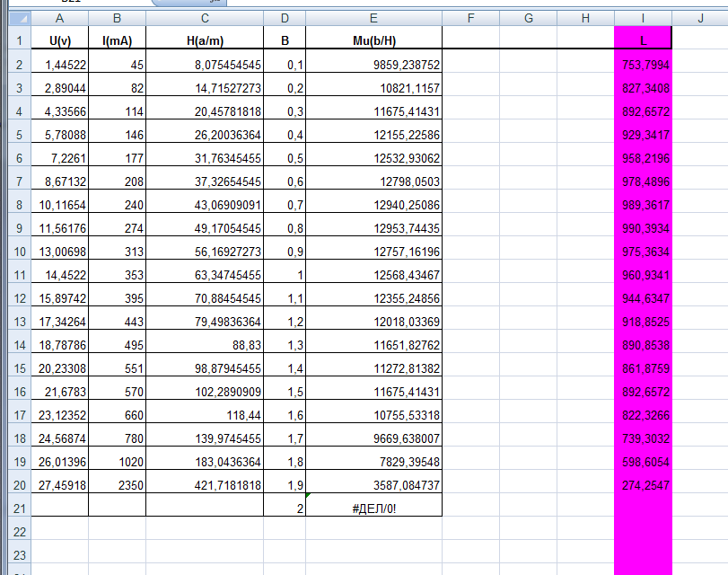This screenshot has width=728, height=575.
Task: Select column C header
Action: pos(205,18)
